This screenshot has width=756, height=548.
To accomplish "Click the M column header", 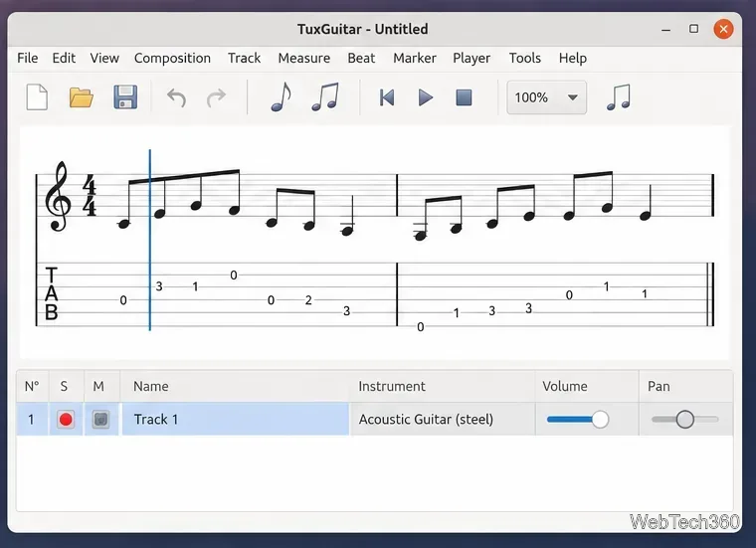I will tap(100, 386).
